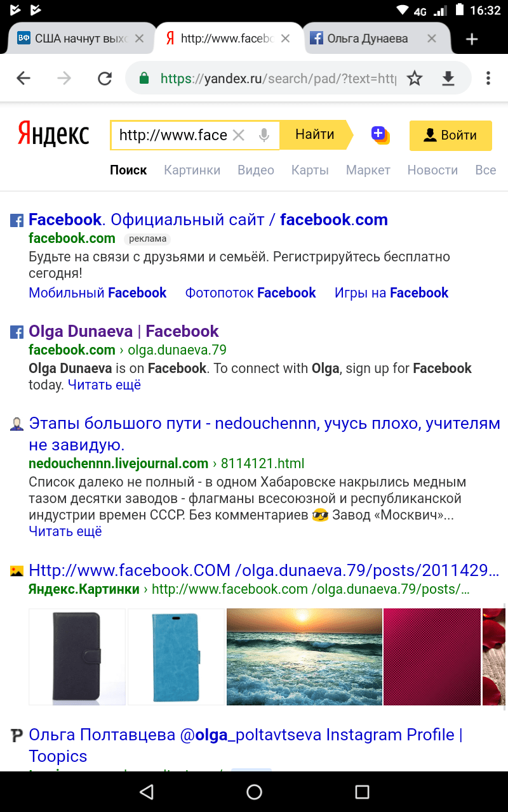Image resolution: width=508 pixels, height=812 pixels.
Task: Open Yandex home via the Яндекс logo
Action: point(53,134)
